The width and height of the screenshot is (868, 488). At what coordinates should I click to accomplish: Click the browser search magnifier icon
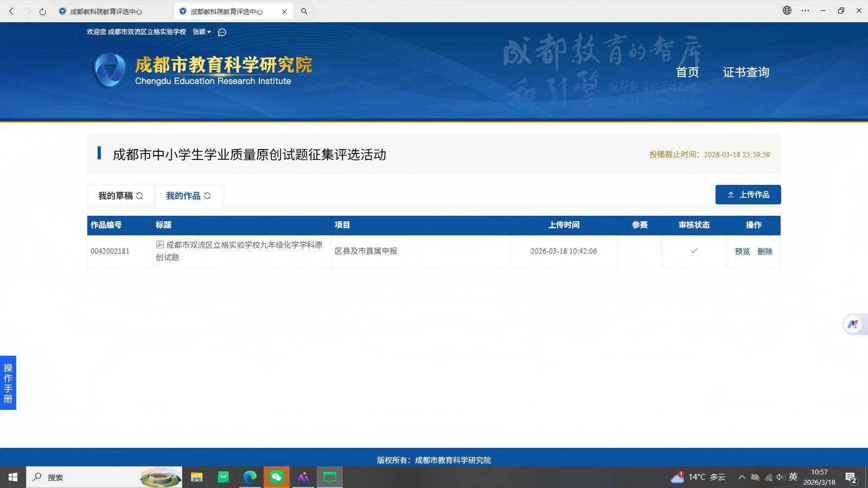[304, 11]
